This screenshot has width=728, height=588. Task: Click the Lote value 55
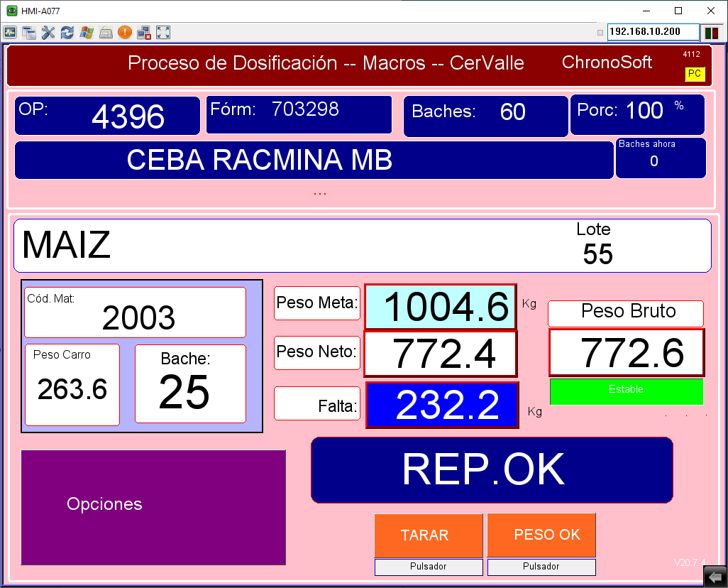click(598, 254)
